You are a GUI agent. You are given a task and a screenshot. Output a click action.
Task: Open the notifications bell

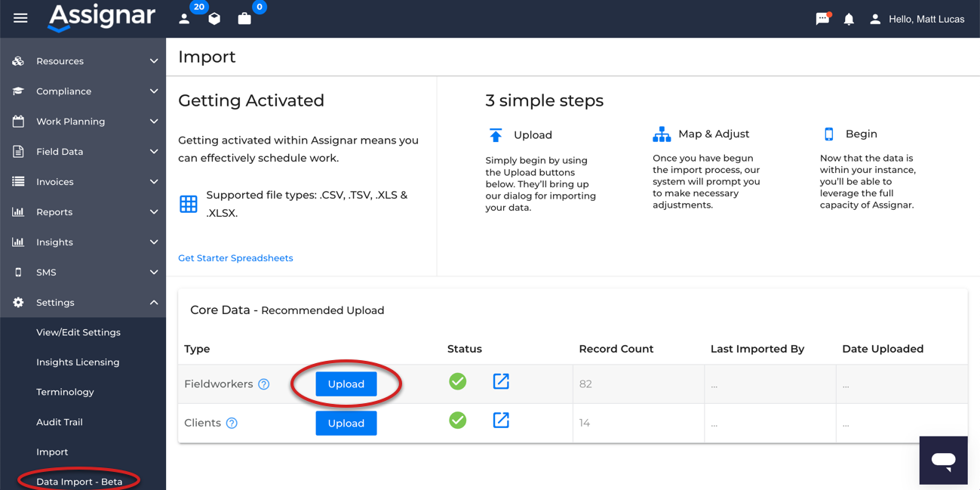(849, 19)
